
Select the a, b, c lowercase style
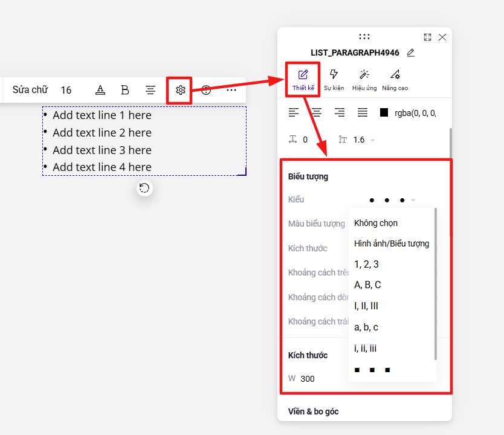coord(366,327)
